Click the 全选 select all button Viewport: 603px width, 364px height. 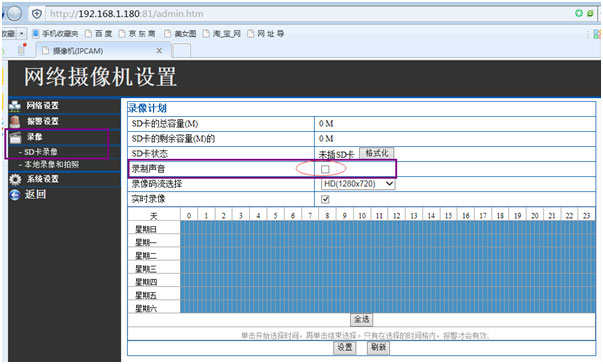pos(361,319)
